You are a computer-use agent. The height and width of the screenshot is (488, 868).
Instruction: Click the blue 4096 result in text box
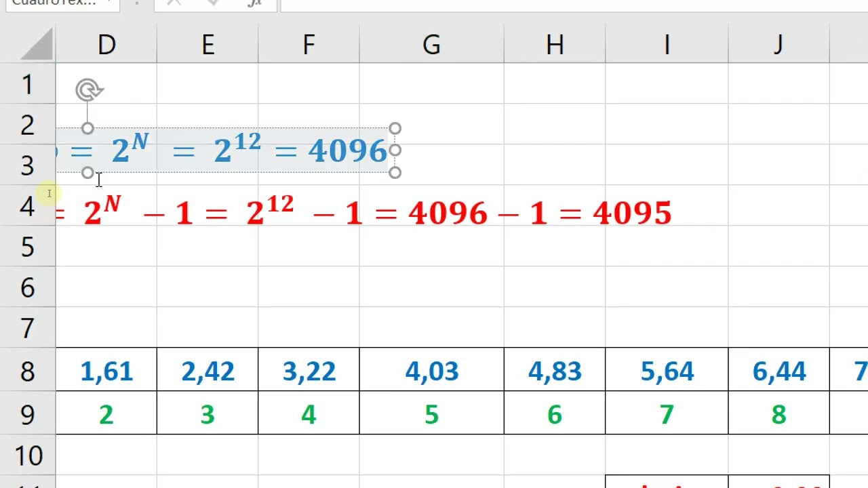pos(348,151)
